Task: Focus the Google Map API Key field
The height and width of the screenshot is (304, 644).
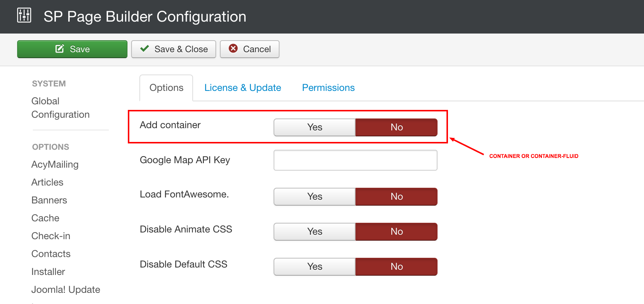Action: pyautogui.click(x=355, y=160)
